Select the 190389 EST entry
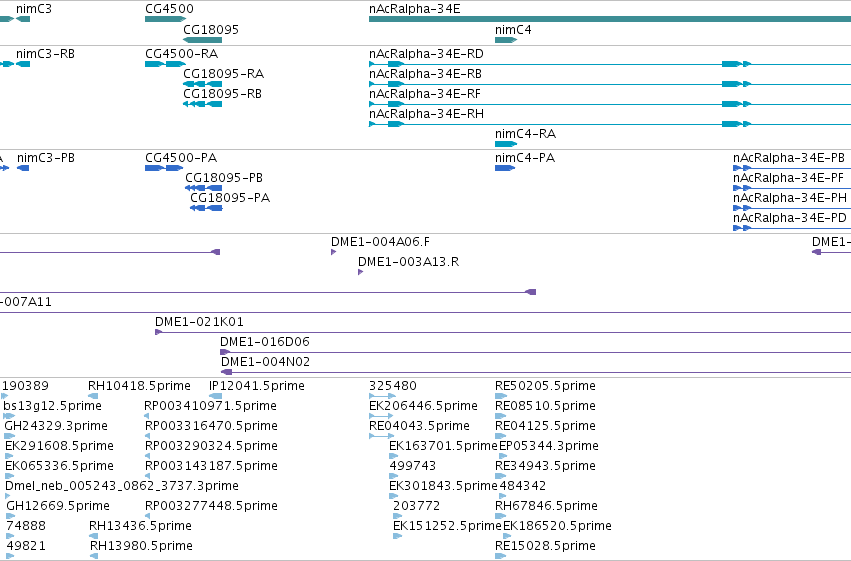851x561 pixels. (x=26, y=386)
